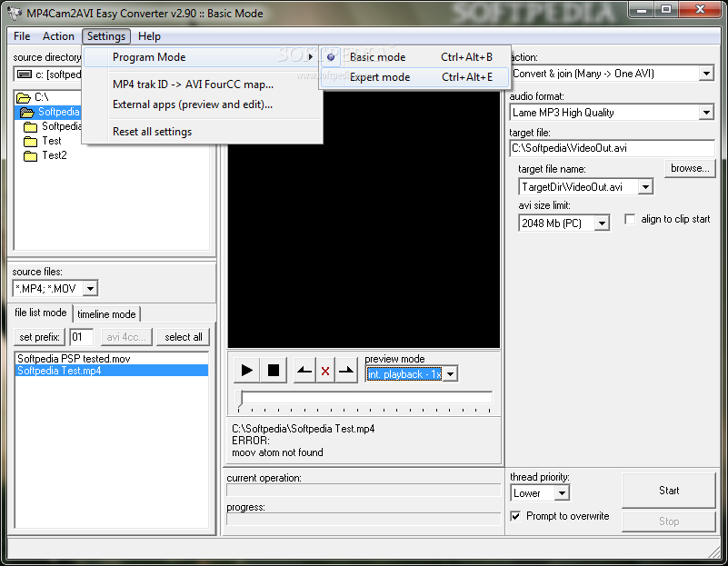Close the Settings menu
The width and height of the screenshot is (728, 566).
pos(106,36)
